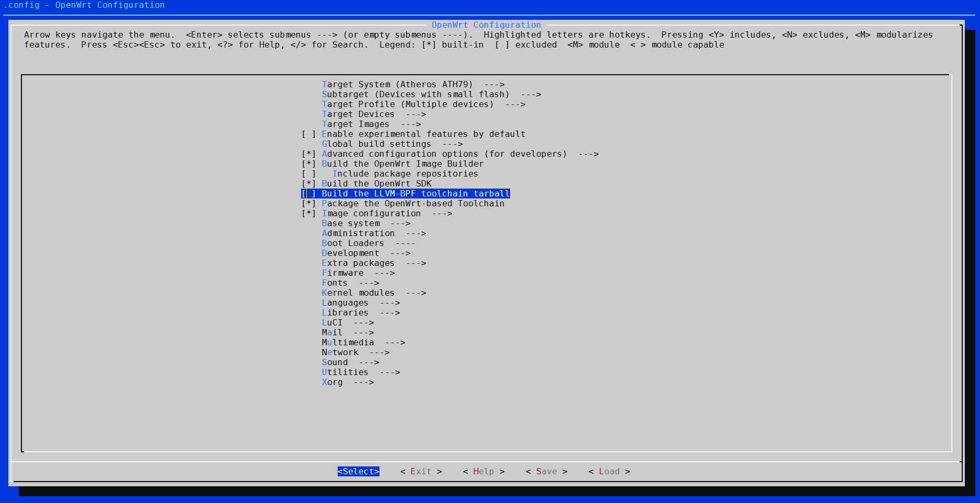Screen dimensions: 980x503
Task: Toggle Build the OpenWrt Image Builder checkbox
Action: pyautogui.click(x=308, y=164)
